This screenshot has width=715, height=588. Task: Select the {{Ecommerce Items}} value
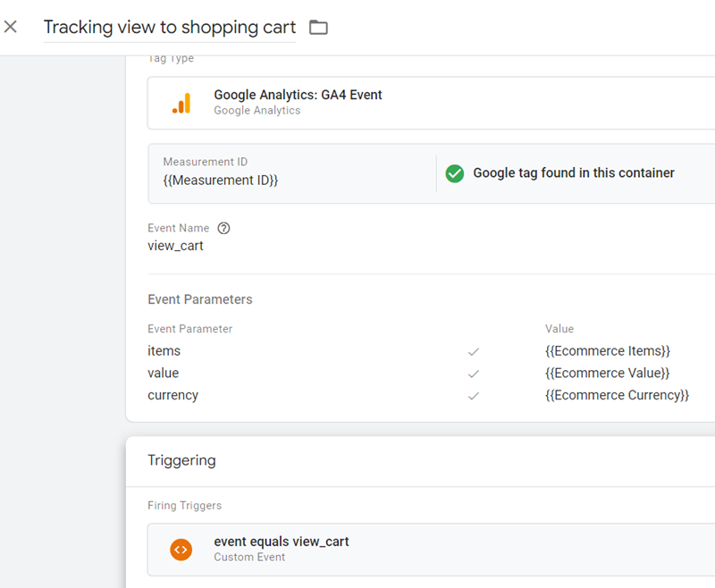point(608,351)
